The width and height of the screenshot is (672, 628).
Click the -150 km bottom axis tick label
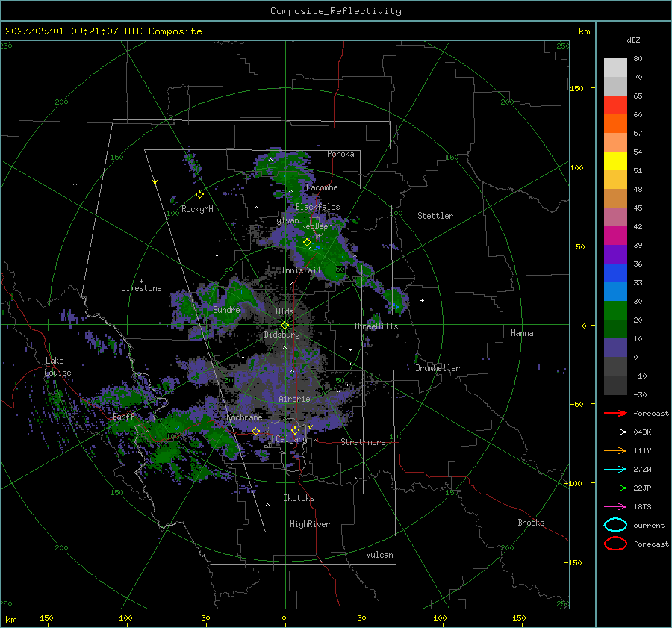click(x=44, y=618)
